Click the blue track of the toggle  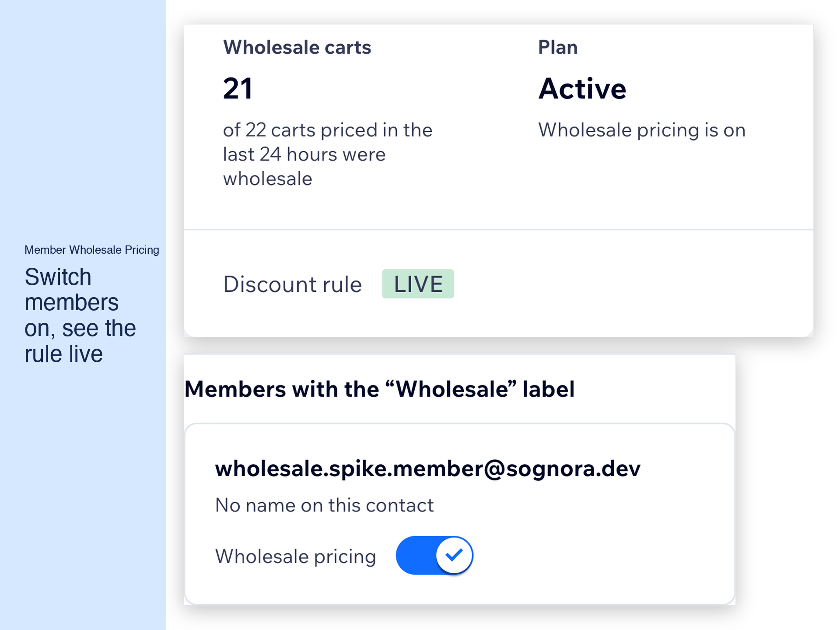click(x=416, y=555)
